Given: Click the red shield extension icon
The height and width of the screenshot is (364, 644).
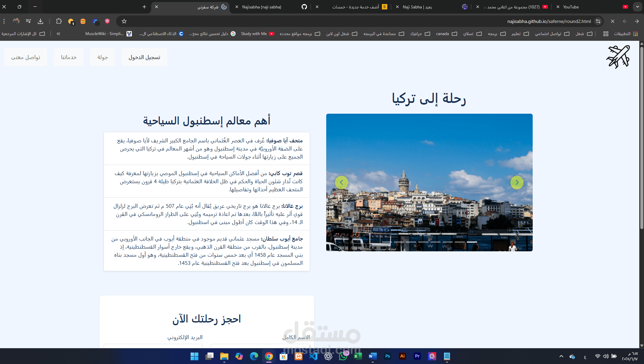Looking at the screenshot, I should click(107, 21).
